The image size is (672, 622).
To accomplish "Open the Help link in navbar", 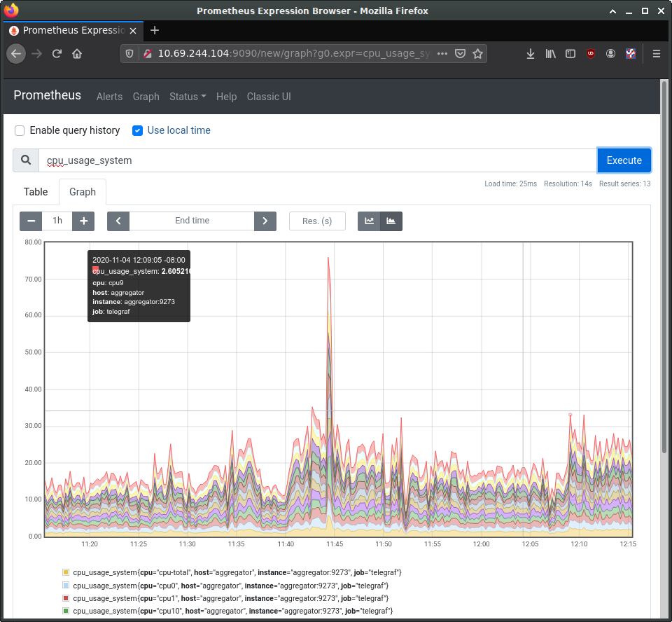I will point(226,97).
